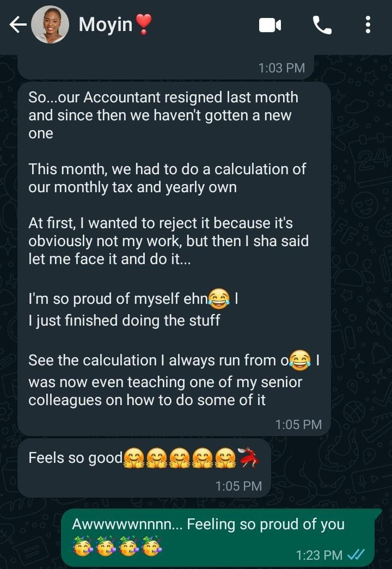Viewport: 392px width, 569px height.
Task: Open the three-dot more options menu
Action: (x=368, y=25)
